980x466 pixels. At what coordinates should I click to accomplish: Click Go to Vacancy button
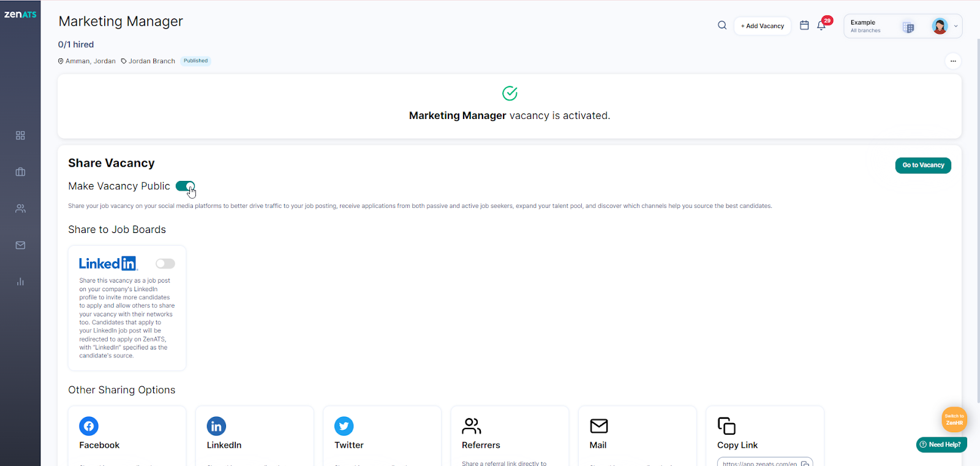tap(923, 165)
